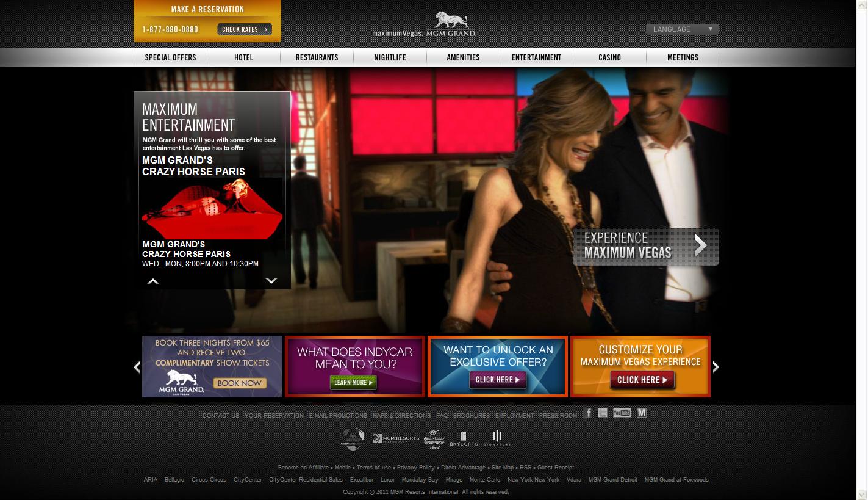Show previous entertainment item with up chevron

[153, 281]
